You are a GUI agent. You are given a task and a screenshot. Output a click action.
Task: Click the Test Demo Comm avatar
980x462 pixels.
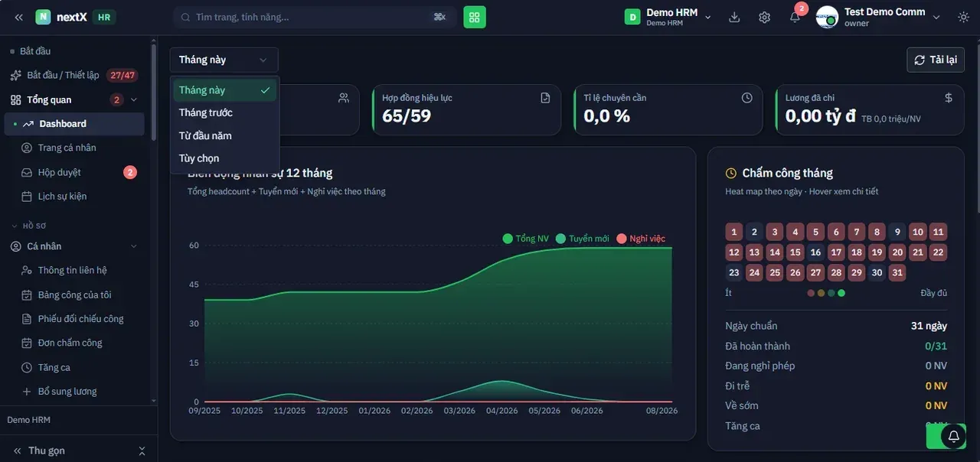[827, 17]
